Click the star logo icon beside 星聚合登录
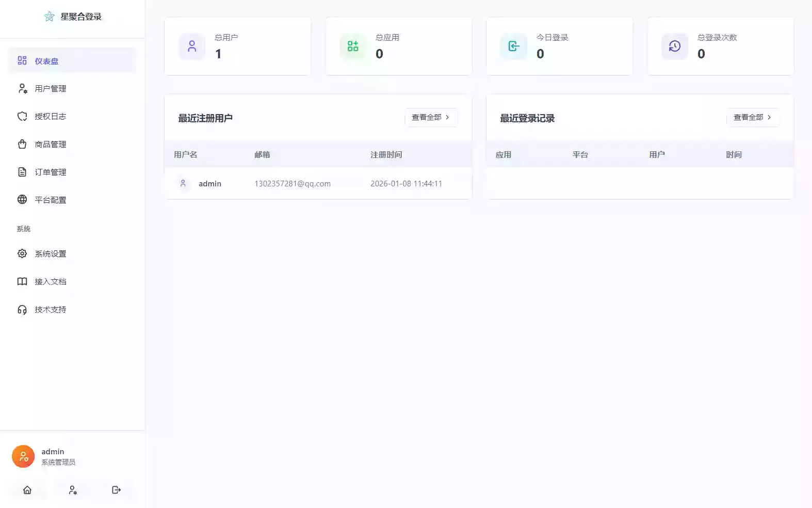Screen dimensions: 812x508 [50, 17]
